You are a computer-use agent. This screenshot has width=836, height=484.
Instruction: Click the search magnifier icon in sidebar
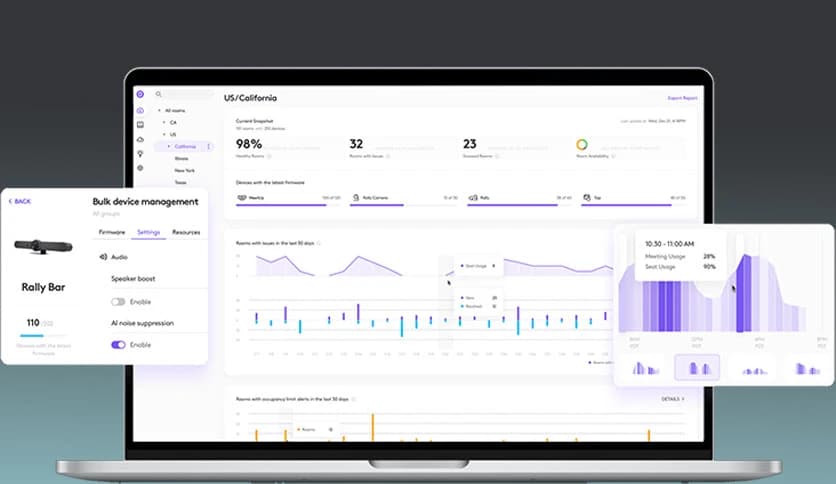159,94
